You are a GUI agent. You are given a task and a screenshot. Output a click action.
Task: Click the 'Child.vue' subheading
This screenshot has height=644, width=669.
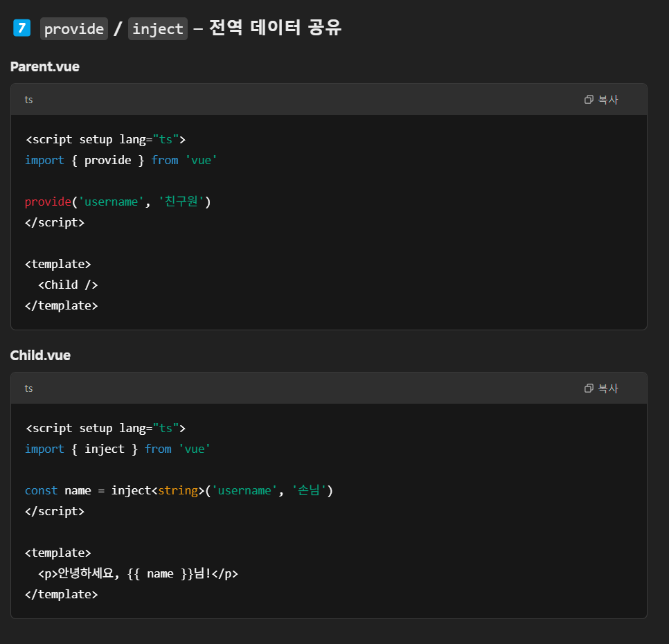click(40, 355)
